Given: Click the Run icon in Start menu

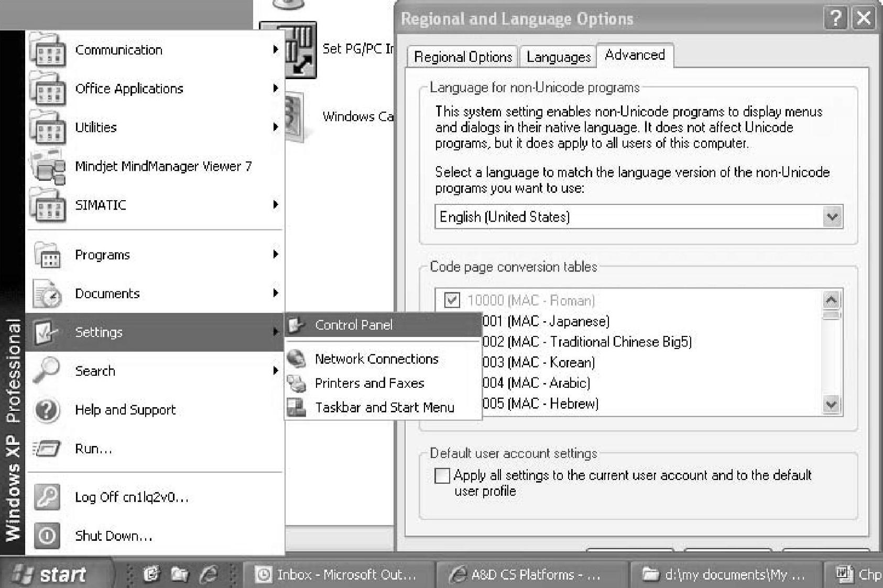Looking at the screenshot, I should [47, 449].
